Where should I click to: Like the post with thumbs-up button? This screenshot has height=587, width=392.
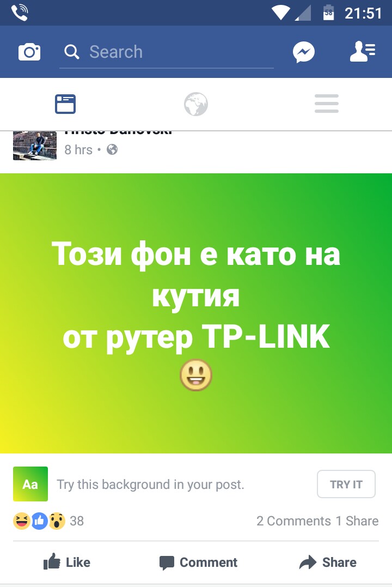point(67,562)
